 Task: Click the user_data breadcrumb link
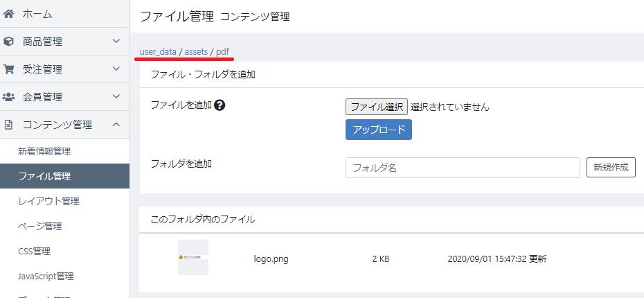158,52
